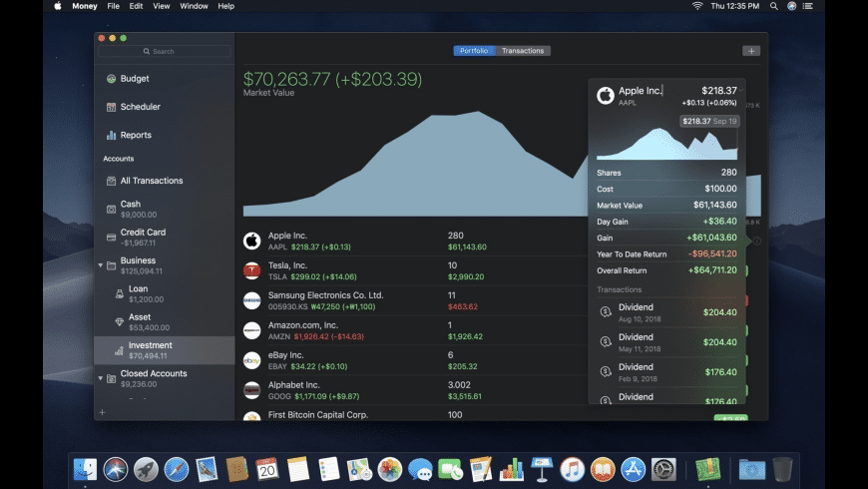Open Safari from the dock
Viewport: 868px width, 489px height.
click(177, 470)
